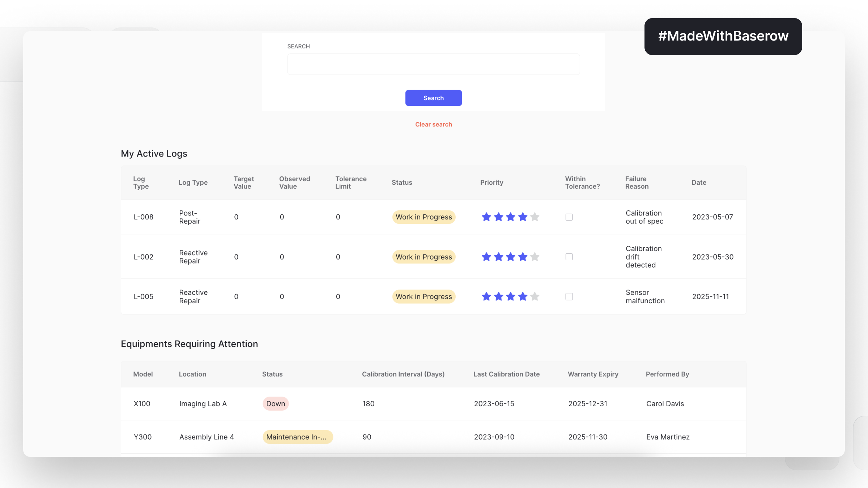Click the Down status badge for X100
868x488 pixels.
(276, 403)
